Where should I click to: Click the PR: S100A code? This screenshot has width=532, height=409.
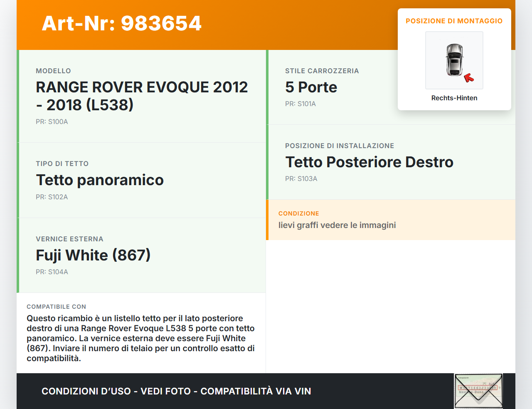click(52, 121)
